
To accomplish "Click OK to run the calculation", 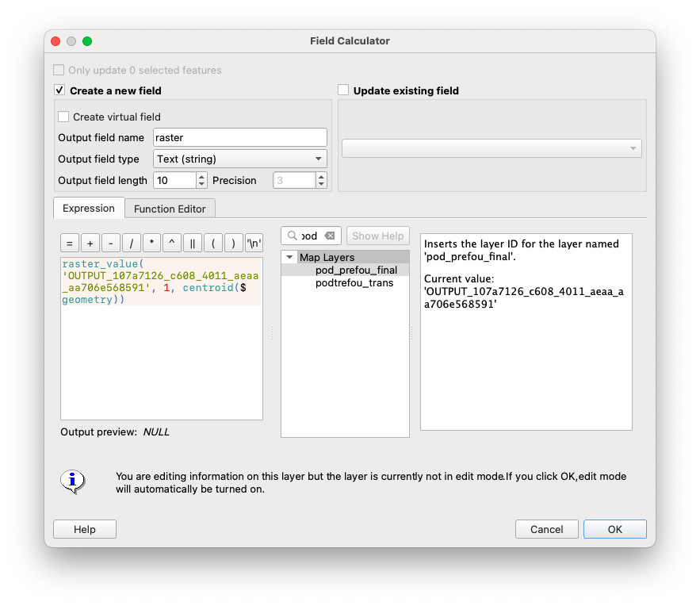I will point(614,529).
